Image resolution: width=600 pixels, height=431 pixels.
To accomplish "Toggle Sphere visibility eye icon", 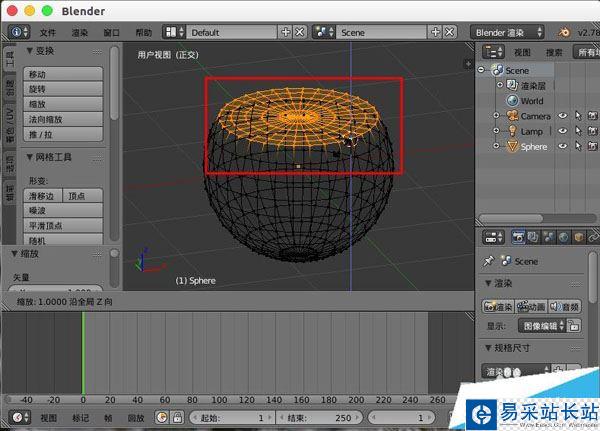I will (x=562, y=146).
